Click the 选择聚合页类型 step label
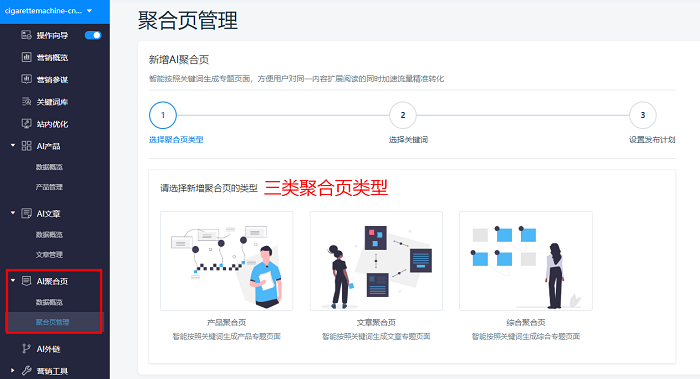This screenshot has height=379, width=700. [176, 140]
